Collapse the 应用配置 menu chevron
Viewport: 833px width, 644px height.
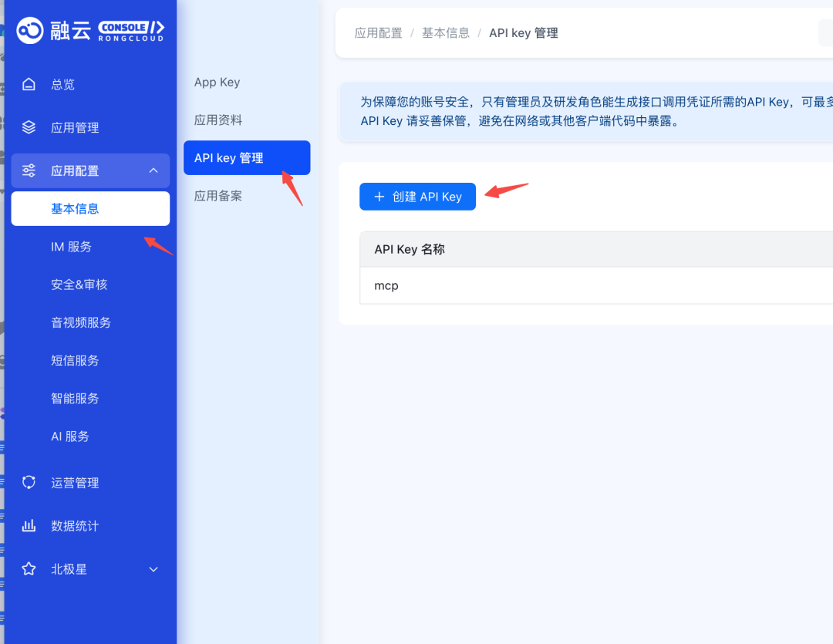tap(153, 170)
